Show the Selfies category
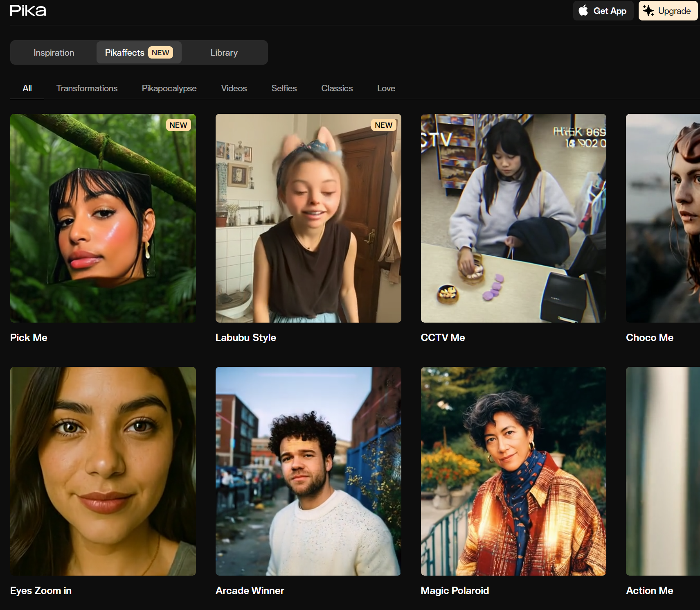The width and height of the screenshot is (700, 610). point(284,88)
